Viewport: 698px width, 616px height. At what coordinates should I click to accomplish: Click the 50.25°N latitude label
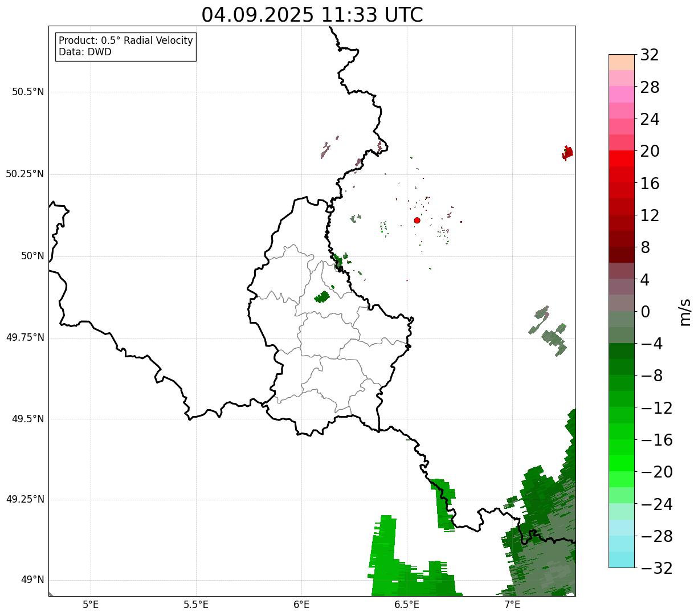pos(25,174)
